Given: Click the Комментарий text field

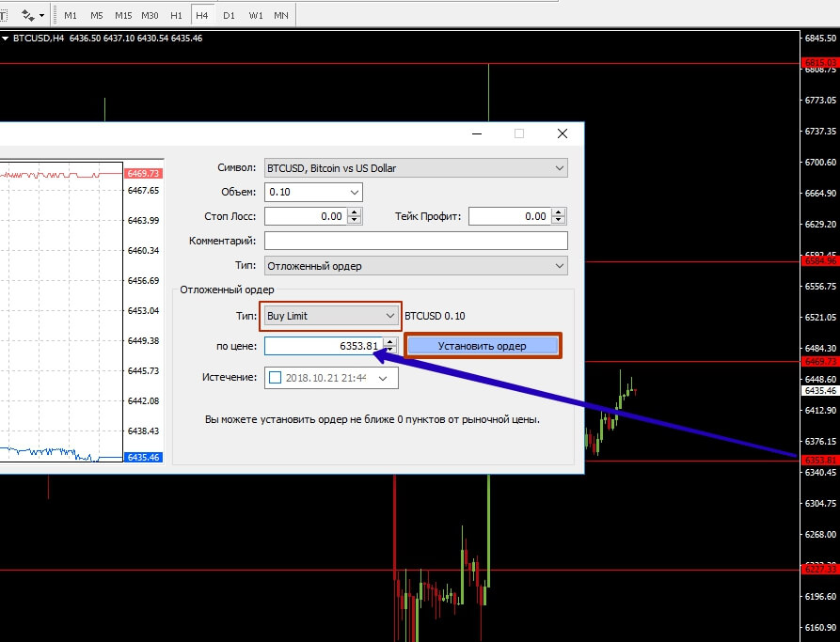Looking at the screenshot, I should [x=415, y=242].
